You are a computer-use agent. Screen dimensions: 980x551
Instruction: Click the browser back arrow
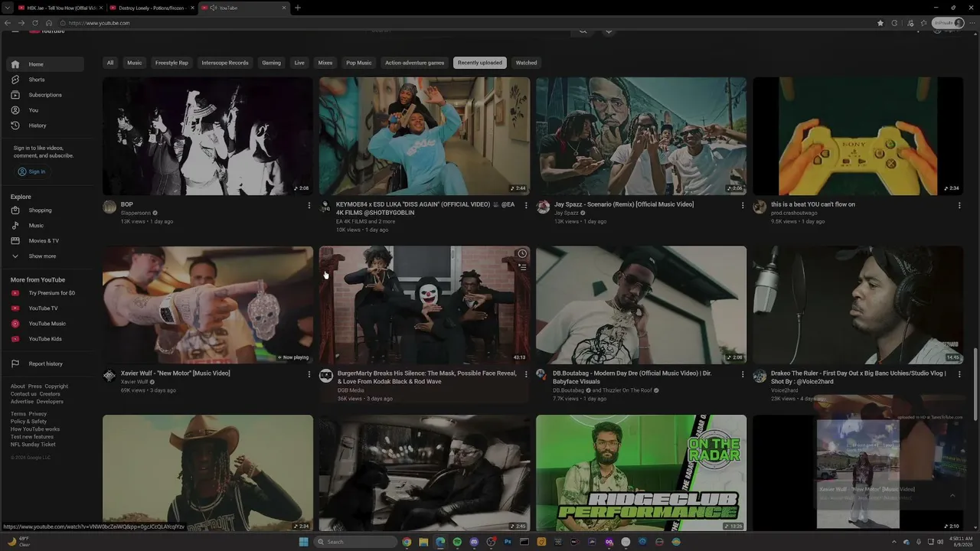(8, 23)
